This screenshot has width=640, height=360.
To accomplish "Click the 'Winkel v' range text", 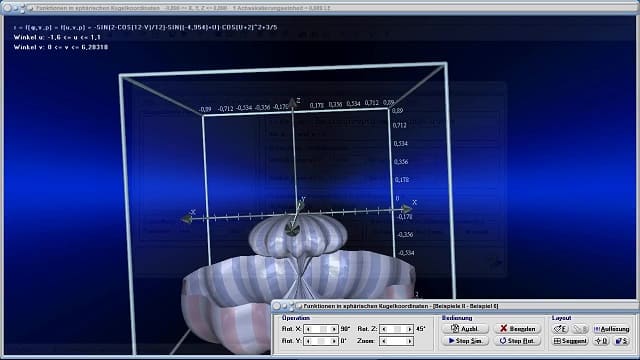I will point(61,47).
